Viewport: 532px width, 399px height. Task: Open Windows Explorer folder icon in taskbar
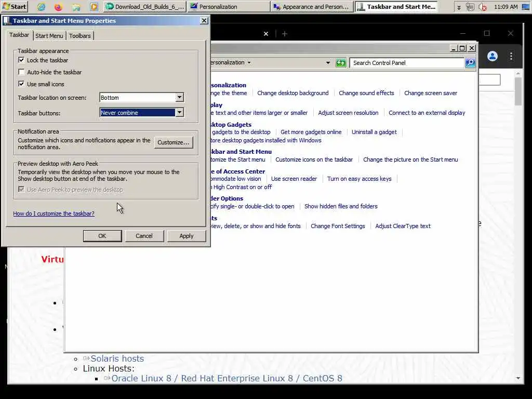76,7
